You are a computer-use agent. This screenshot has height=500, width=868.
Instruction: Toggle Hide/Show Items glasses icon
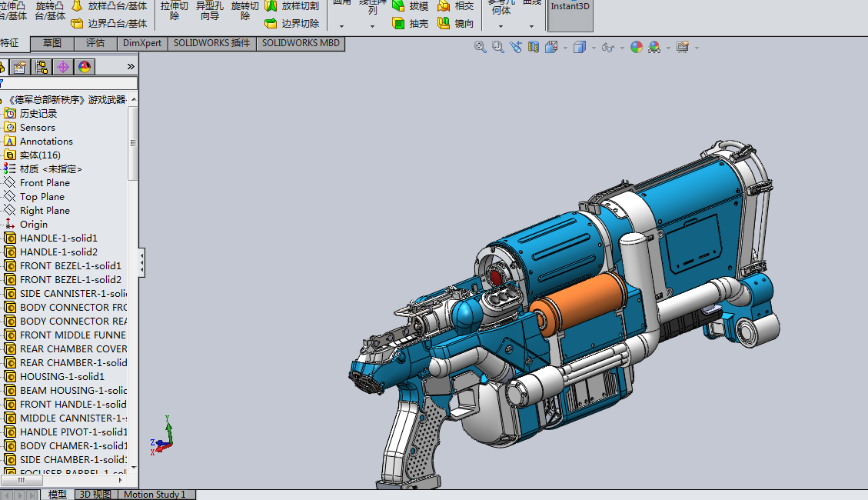pyautogui.click(x=607, y=47)
